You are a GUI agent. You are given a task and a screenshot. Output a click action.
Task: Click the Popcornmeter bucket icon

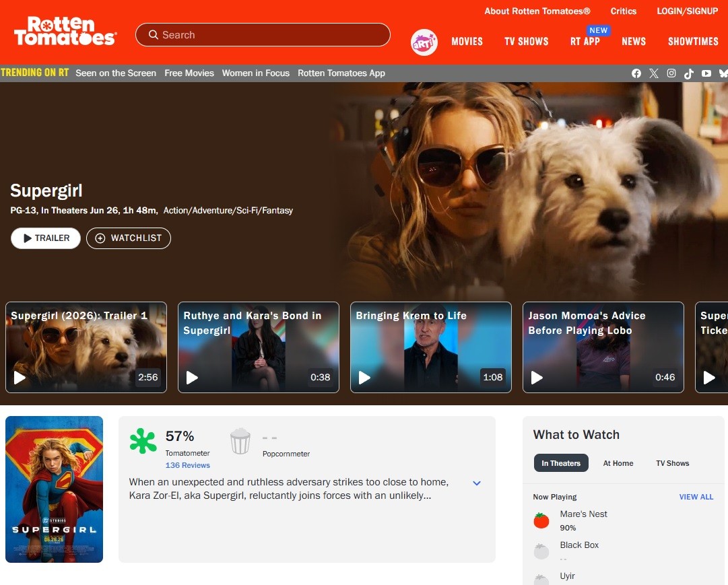pyautogui.click(x=240, y=441)
